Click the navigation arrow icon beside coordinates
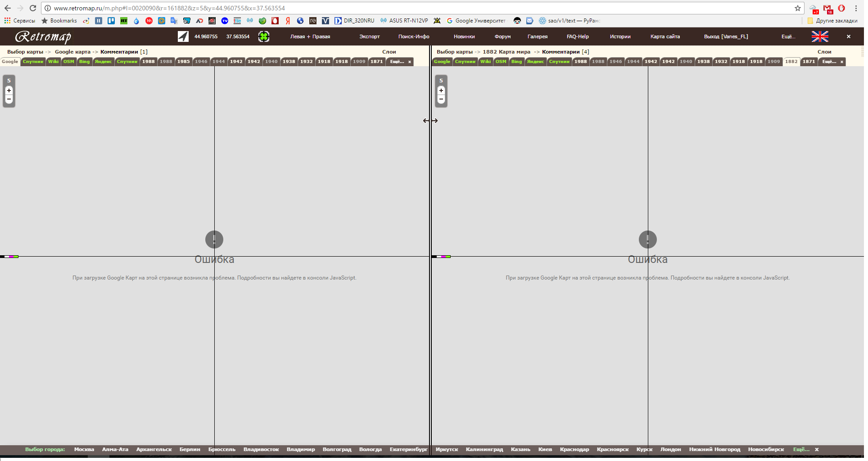 point(183,36)
